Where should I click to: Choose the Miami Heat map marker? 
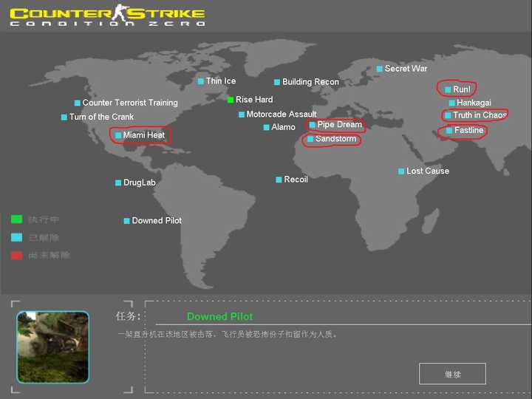pyautogui.click(x=118, y=135)
